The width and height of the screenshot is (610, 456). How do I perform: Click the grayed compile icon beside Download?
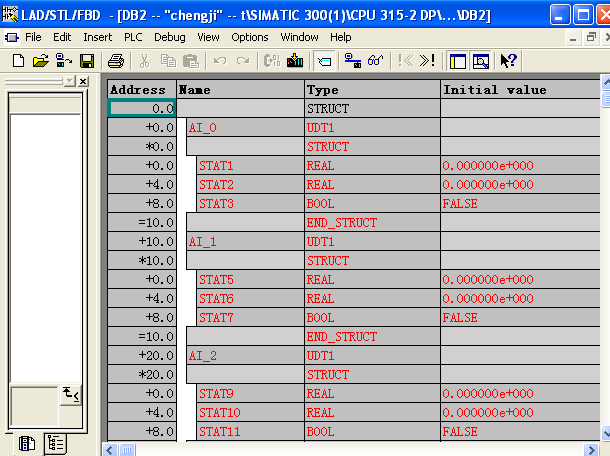(x=272, y=61)
